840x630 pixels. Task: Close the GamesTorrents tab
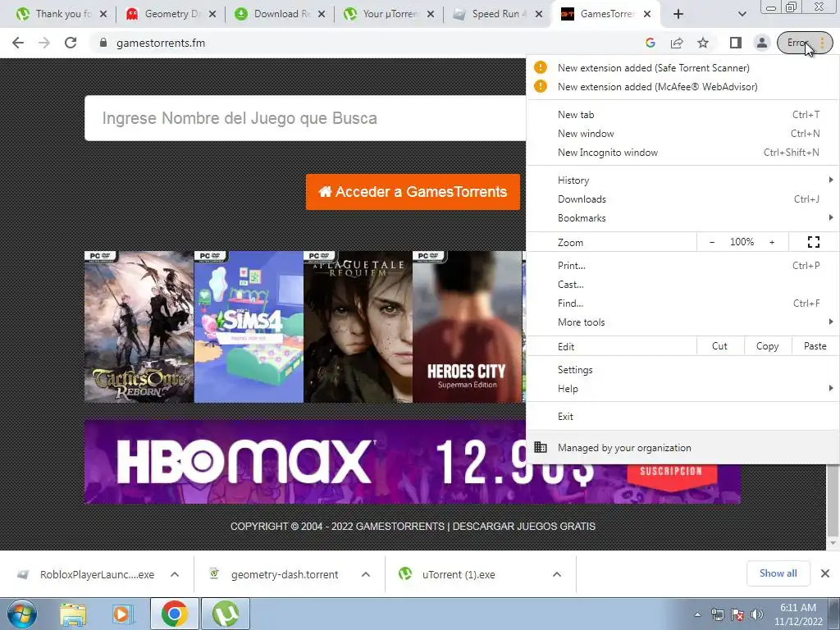pyautogui.click(x=647, y=15)
